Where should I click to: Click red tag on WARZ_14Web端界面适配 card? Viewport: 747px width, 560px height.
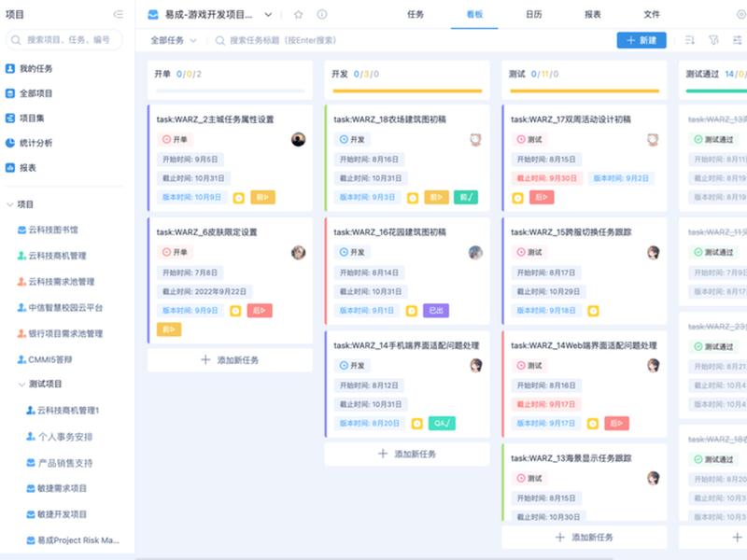click(616, 424)
